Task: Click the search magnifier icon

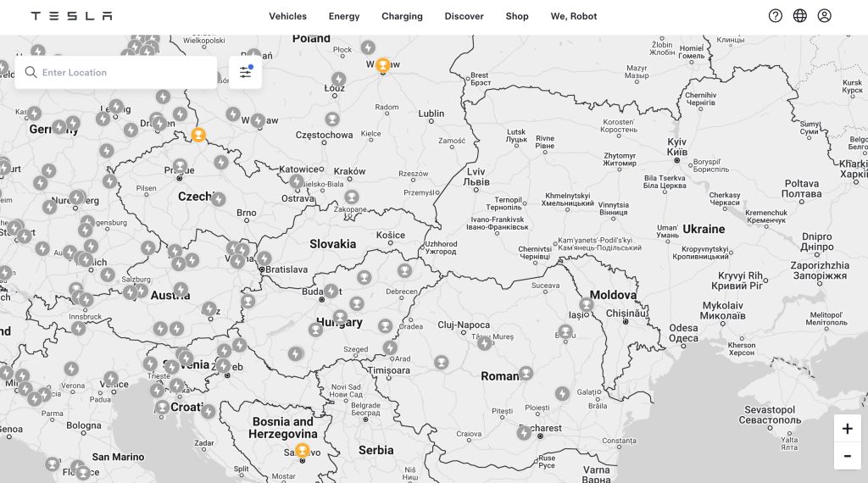Action: 31,73
